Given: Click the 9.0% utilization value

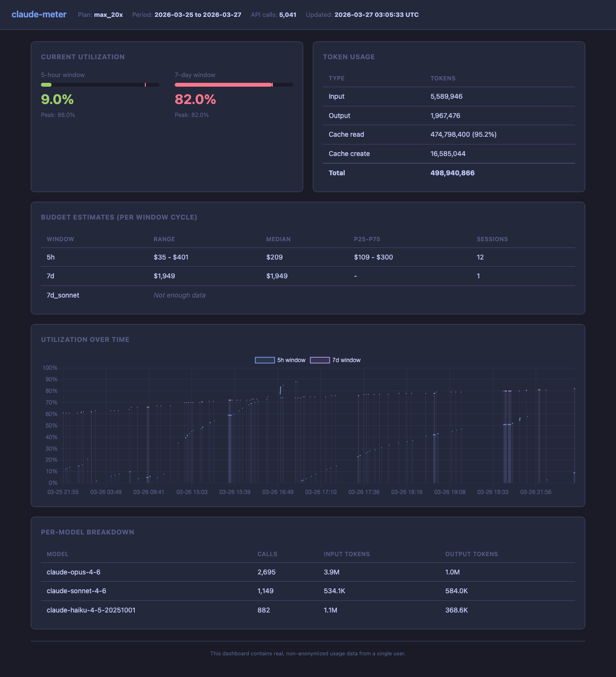Looking at the screenshot, I should pyautogui.click(x=57, y=100).
